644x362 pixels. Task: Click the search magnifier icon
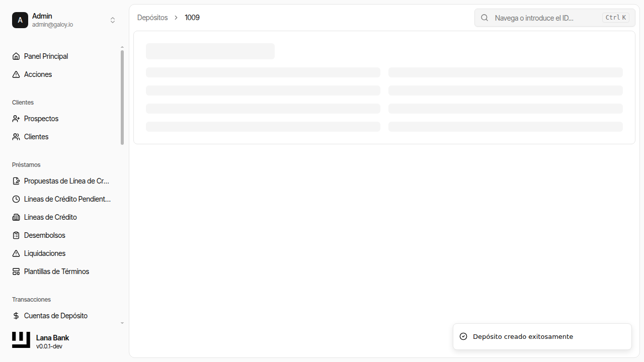click(485, 18)
